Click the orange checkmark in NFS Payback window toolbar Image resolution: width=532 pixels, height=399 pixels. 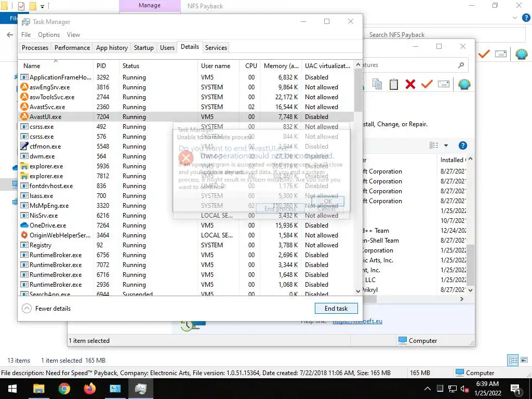tap(484, 54)
